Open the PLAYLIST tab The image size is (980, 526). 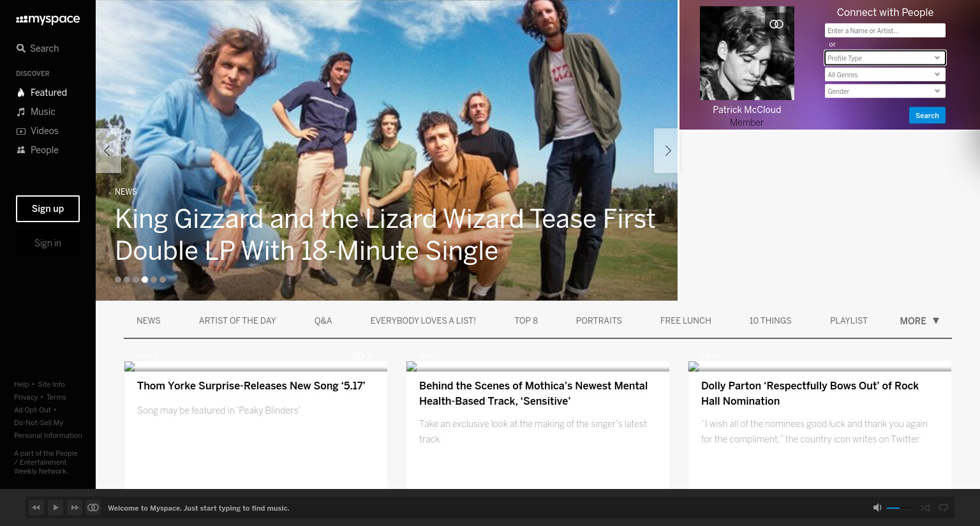click(849, 320)
